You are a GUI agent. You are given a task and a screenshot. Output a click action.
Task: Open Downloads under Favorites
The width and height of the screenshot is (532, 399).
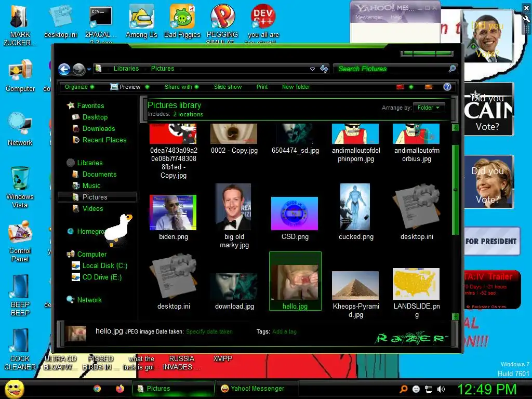pos(98,129)
